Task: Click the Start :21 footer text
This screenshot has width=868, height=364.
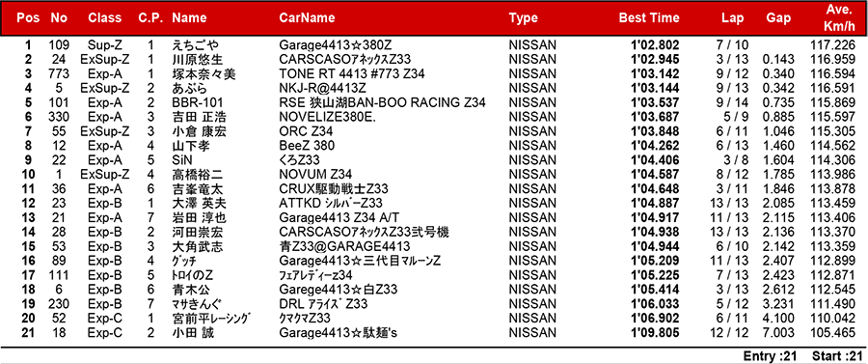Action: pyautogui.click(x=838, y=355)
